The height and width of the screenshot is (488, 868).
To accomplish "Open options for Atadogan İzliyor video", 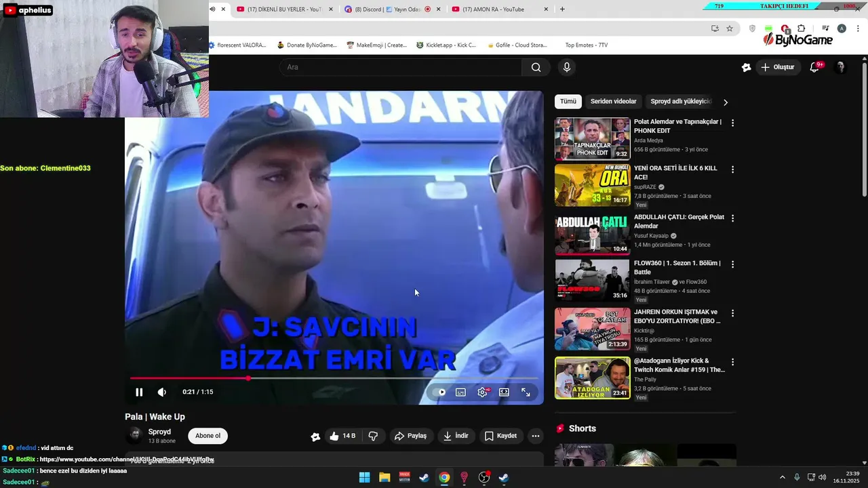I will tap(732, 362).
